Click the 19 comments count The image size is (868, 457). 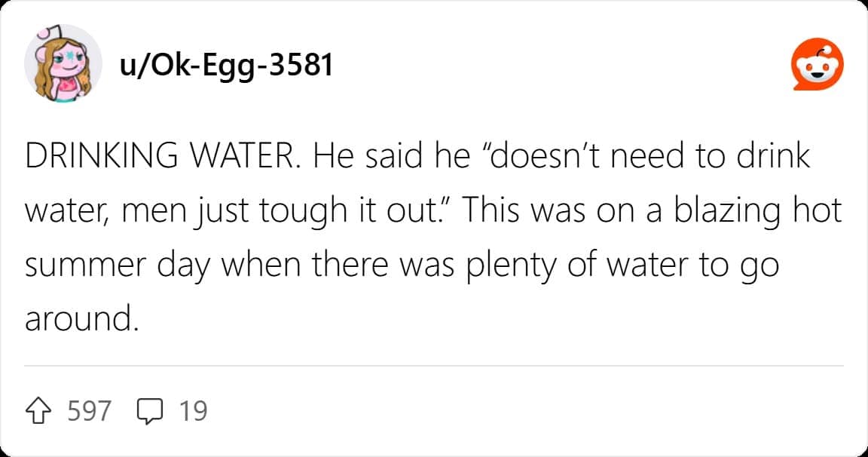point(194,410)
